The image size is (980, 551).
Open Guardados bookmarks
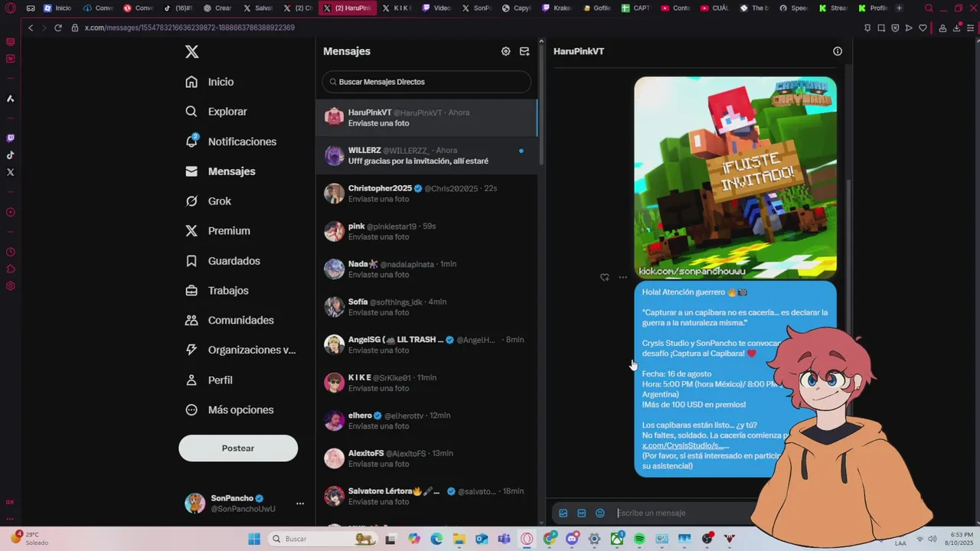pyautogui.click(x=223, y=261)
